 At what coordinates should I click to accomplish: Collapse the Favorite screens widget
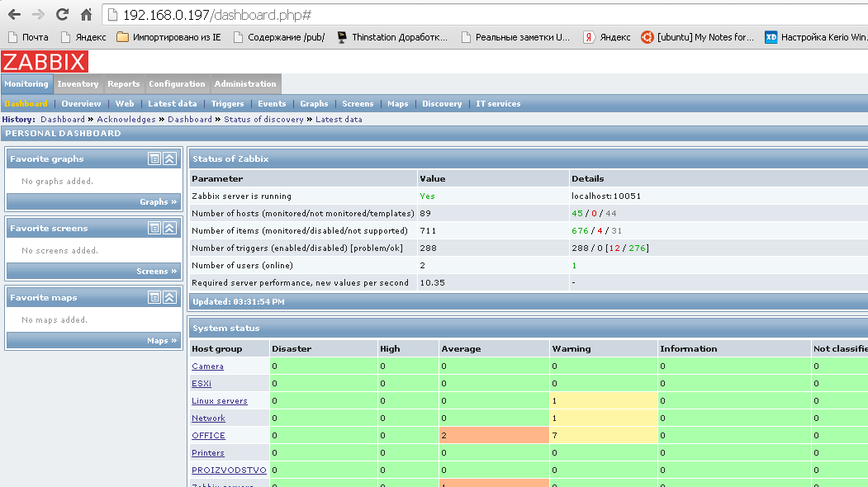169,228
